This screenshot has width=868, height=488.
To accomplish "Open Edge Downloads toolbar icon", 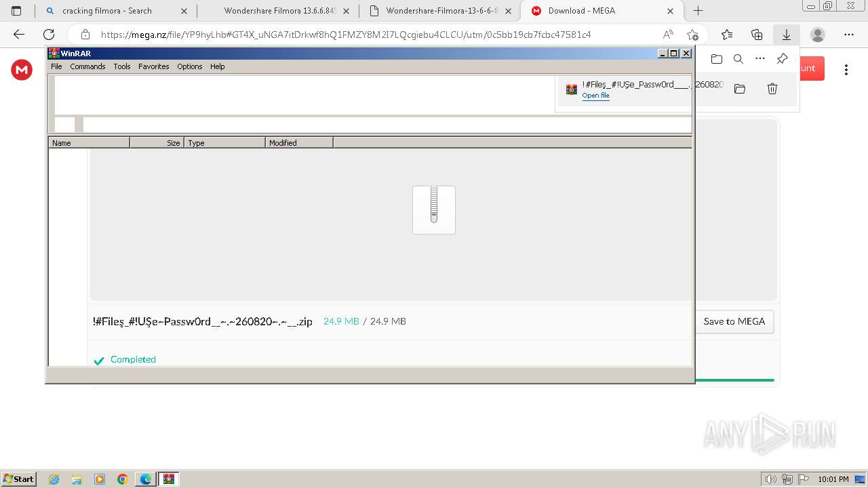I will click(787, 35).
